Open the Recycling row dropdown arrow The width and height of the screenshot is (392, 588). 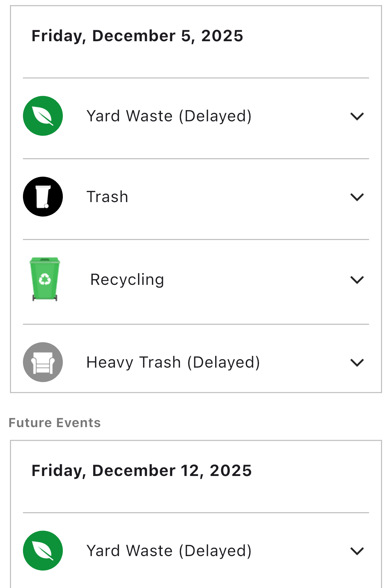click(x=357, y=280)
